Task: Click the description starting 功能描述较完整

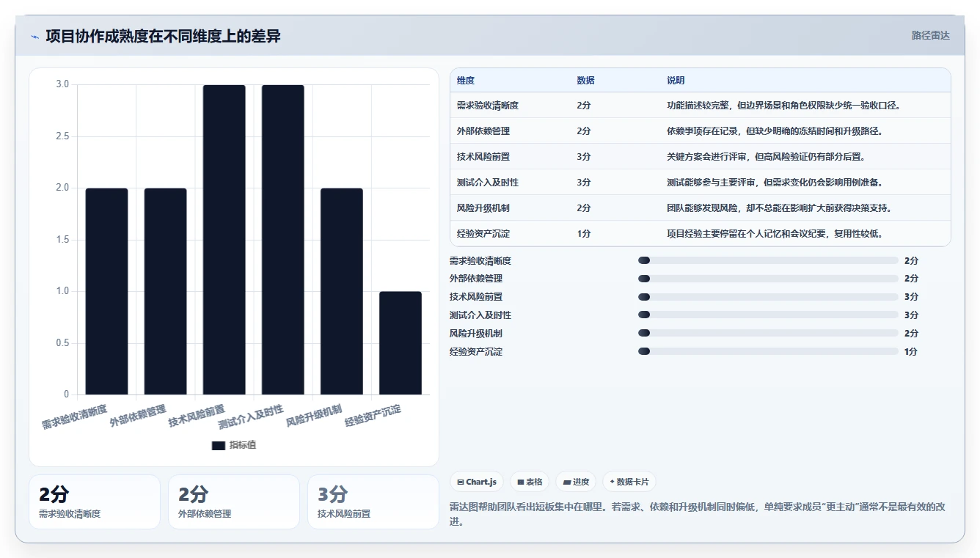Action: pos(783,106)
